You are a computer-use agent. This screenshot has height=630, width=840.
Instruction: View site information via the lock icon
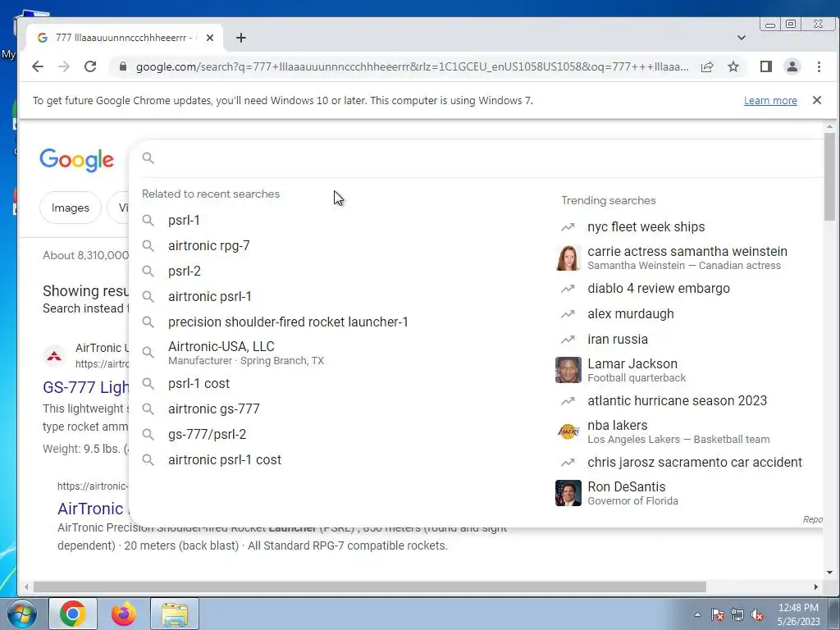point(123,66)
